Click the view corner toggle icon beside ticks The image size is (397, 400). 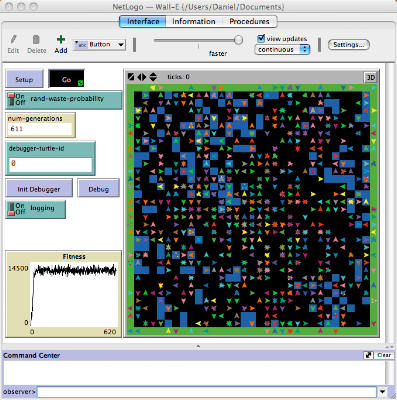pyautogui.click(x=131, y=77)
